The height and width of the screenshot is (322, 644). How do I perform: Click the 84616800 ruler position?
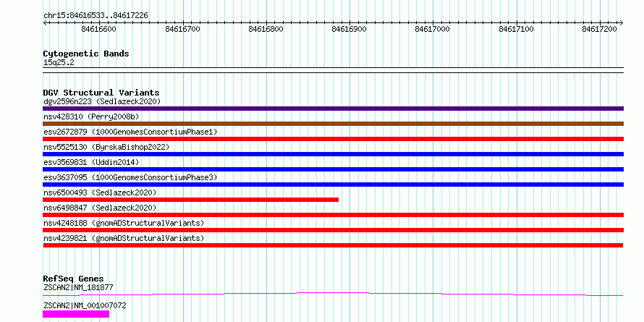(266, 29)
